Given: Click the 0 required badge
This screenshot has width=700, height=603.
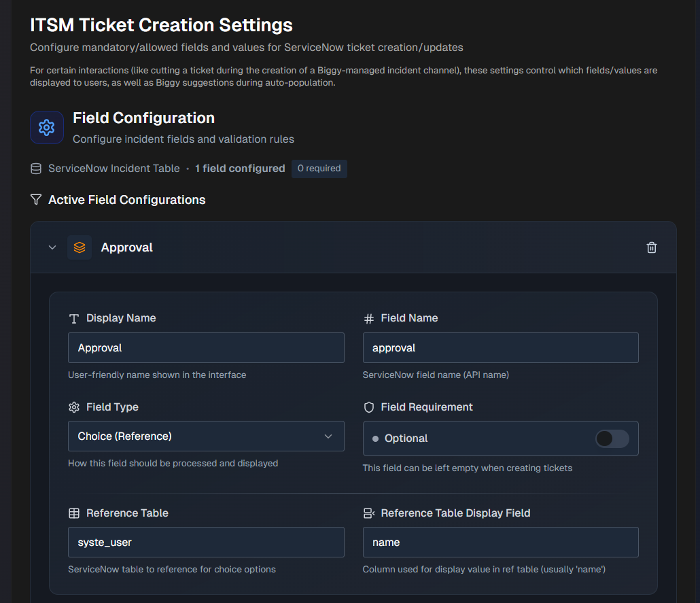Looking at the screenshot, I should tap(319, 169).
